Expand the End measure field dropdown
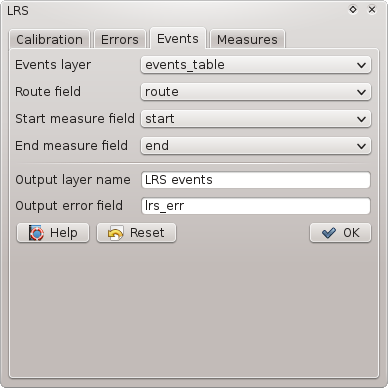388x388 pixels. click(256, 146)
